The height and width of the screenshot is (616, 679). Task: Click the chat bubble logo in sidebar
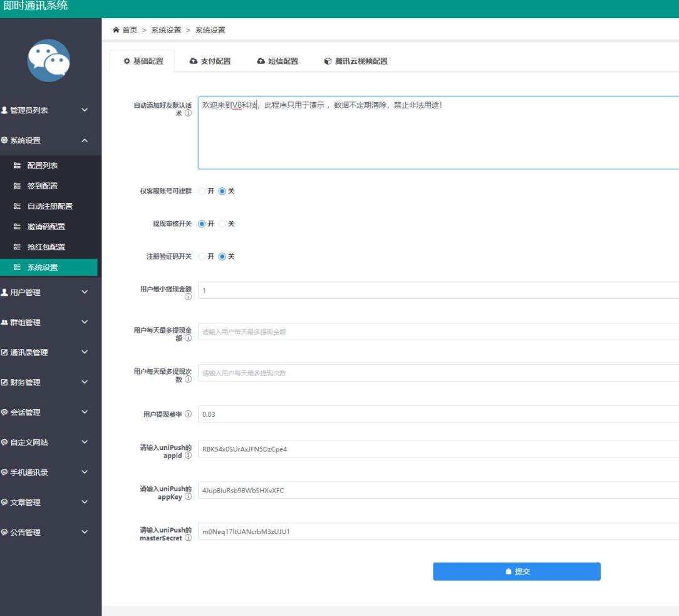pos(49,61)
